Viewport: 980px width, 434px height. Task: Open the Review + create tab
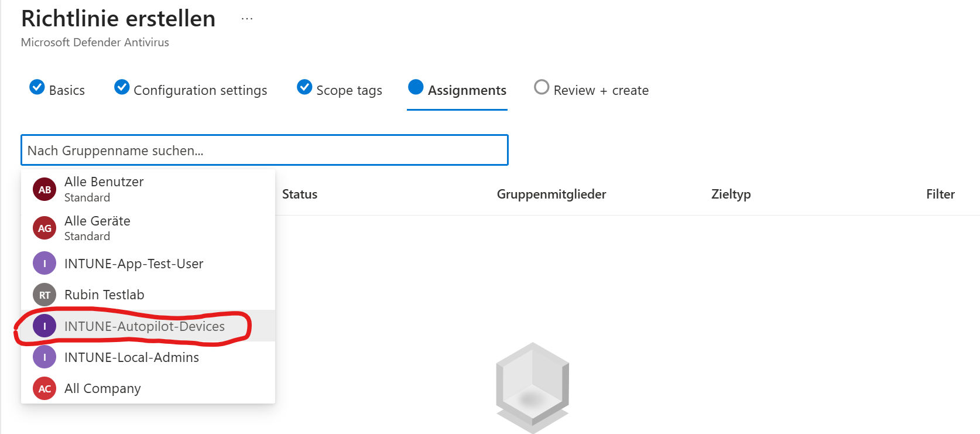coord(601,90)
